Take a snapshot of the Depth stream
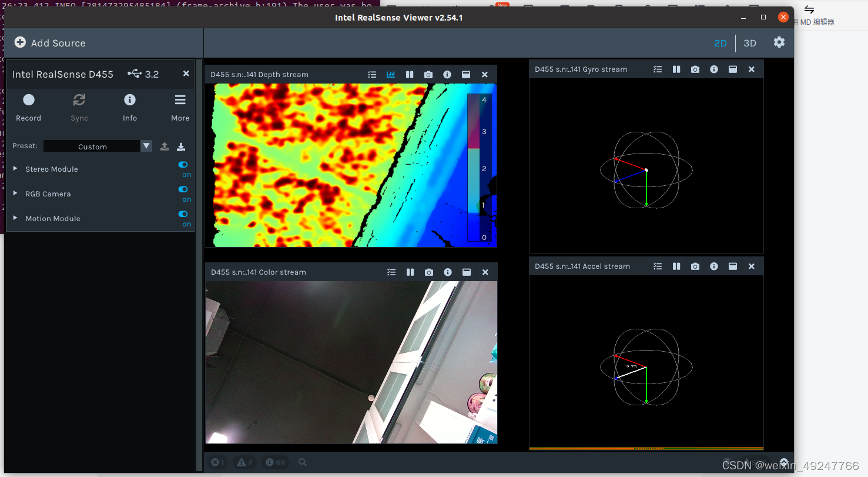Image resolution: width=868 pixels, height=477 pixels. click(x=428, y=75)
